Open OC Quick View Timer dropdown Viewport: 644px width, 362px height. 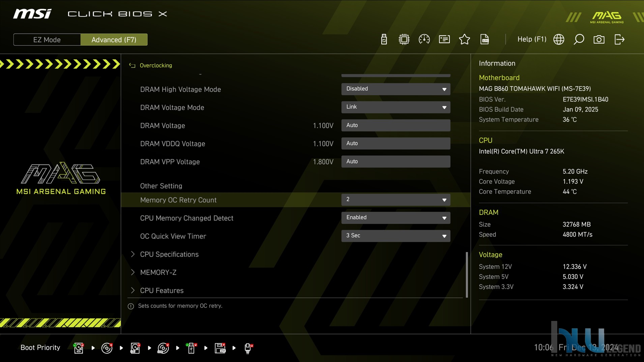pos(396,236)
